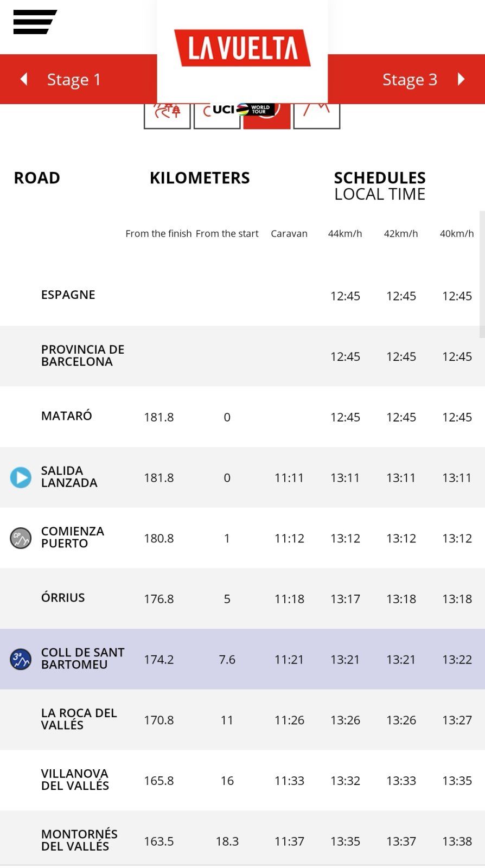Click the 44km/h column header

pyautogui.click(x=344, y=234)
